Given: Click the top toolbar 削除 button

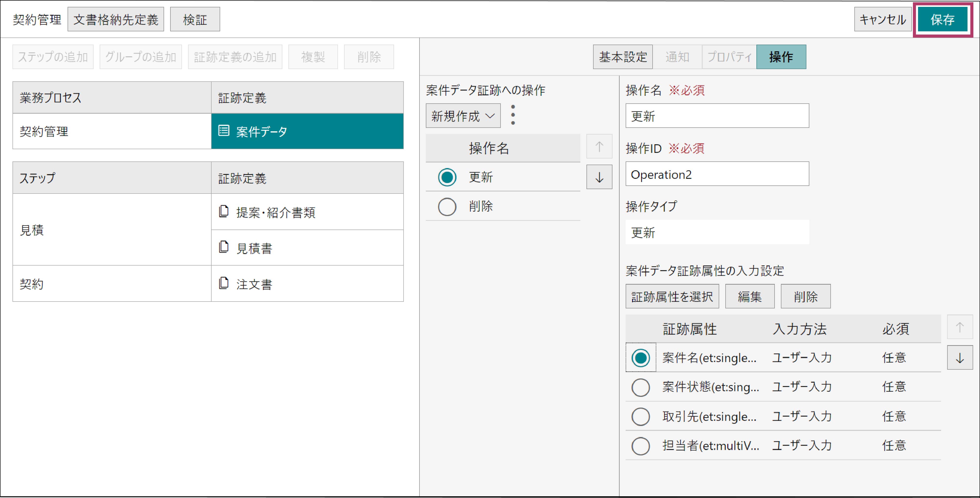Looking at the screenshot, I should (x=369, y=57).
